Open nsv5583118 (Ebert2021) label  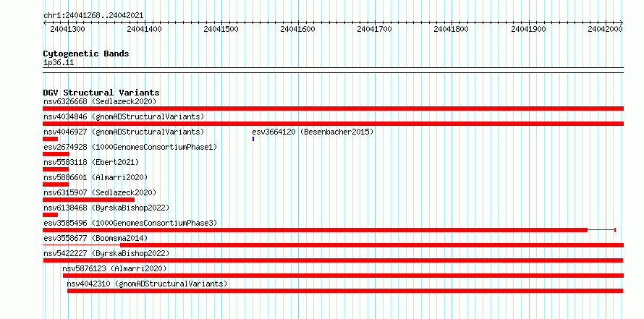coord(91,162)
